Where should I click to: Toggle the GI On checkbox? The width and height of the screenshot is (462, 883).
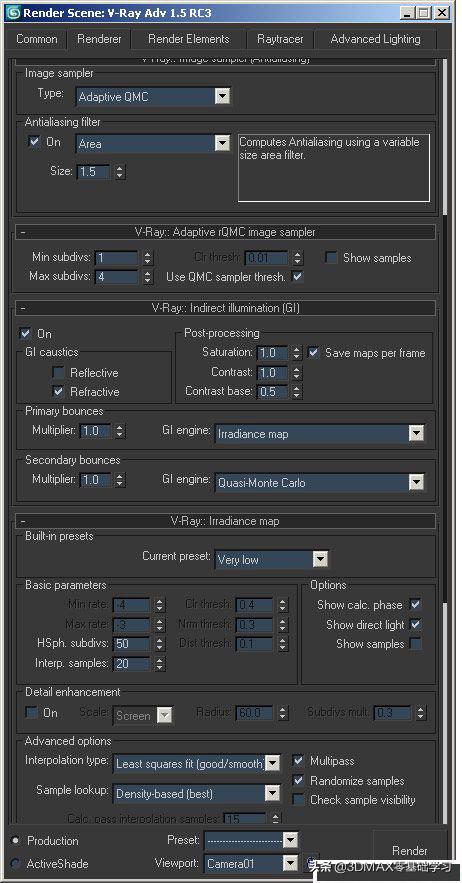pyautogui.click(x=25, y=333)
